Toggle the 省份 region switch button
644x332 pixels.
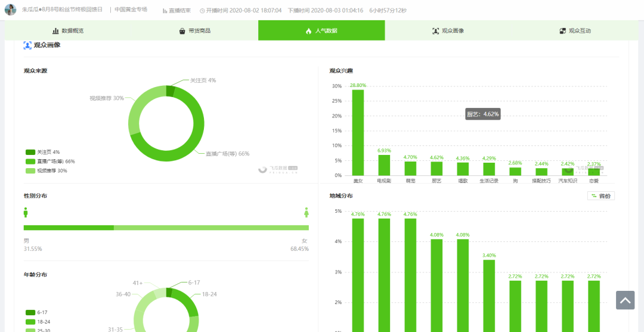(x=601, y=196)
